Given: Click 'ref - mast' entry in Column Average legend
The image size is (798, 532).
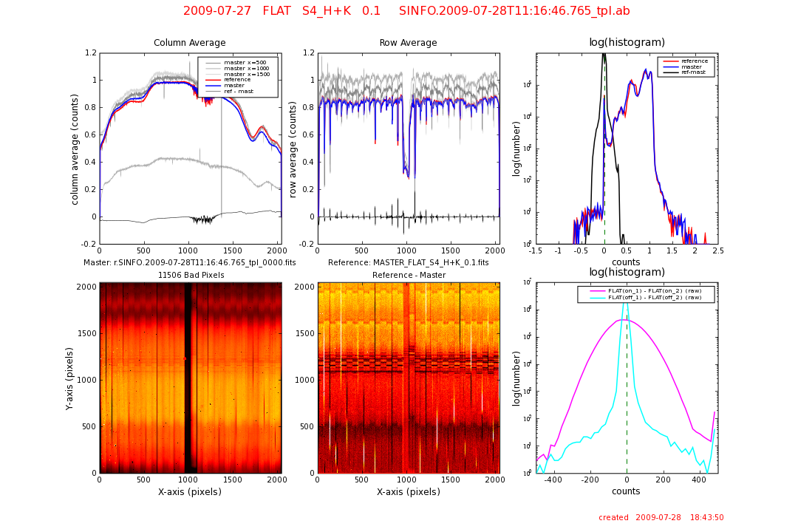Looking at the screenshot, I should point(239,91).
